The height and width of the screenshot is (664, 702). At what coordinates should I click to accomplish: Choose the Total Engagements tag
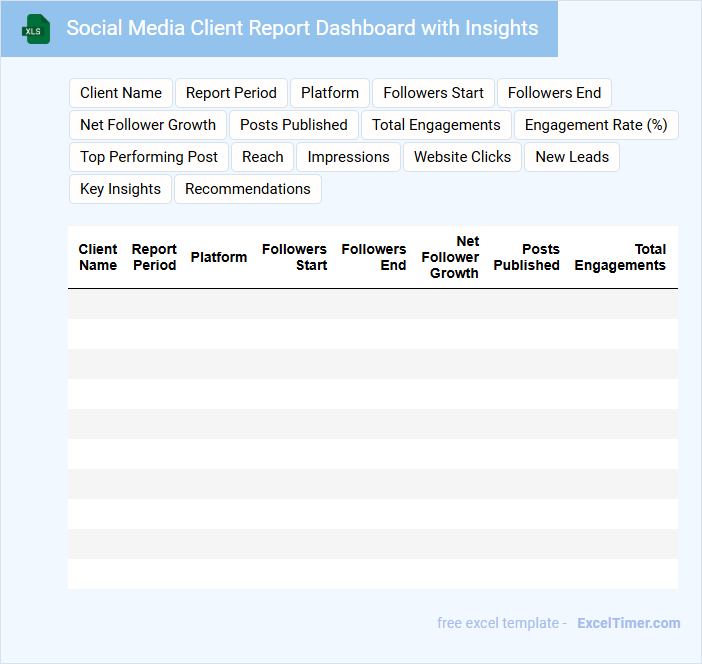(x=436, y=125)
